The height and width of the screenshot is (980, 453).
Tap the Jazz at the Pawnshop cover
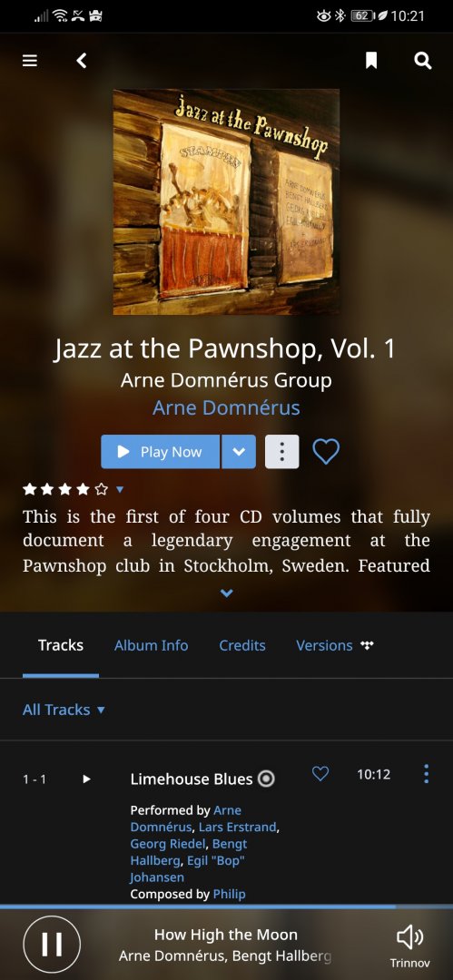click(227, 201)
